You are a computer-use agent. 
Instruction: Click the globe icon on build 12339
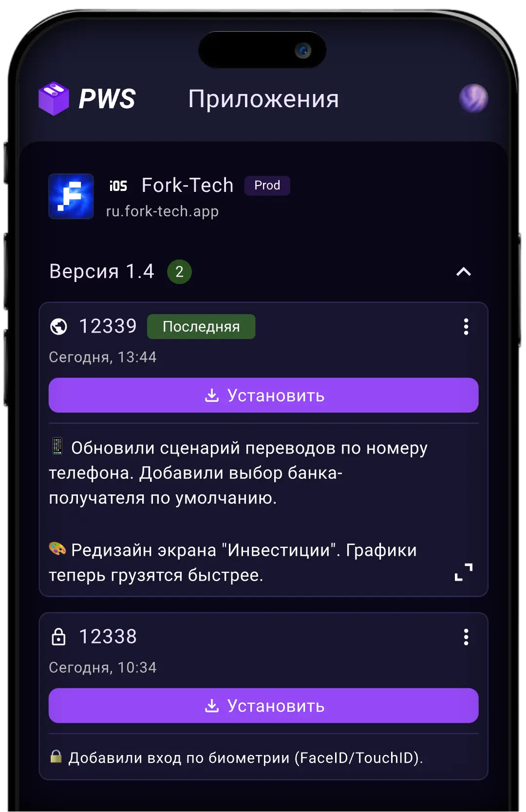(59, 326)
